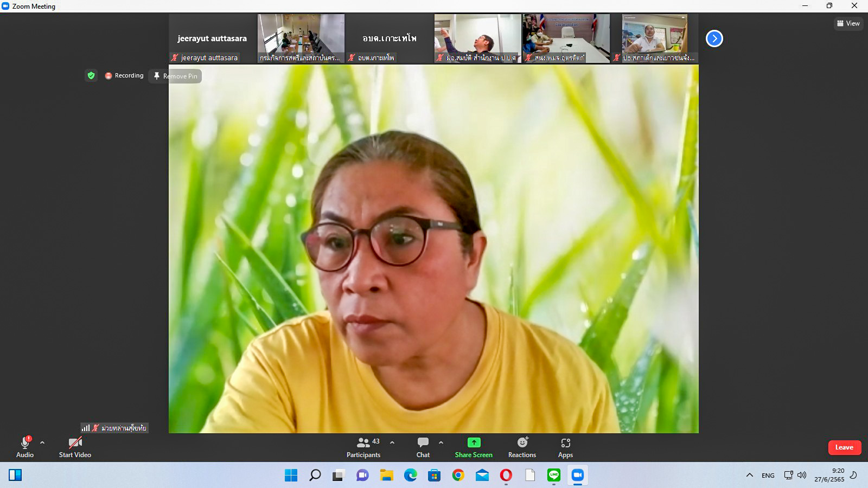Open the Chat panel
The width and height of the screenshot is (868, 488).
click(x=423, y=447)
